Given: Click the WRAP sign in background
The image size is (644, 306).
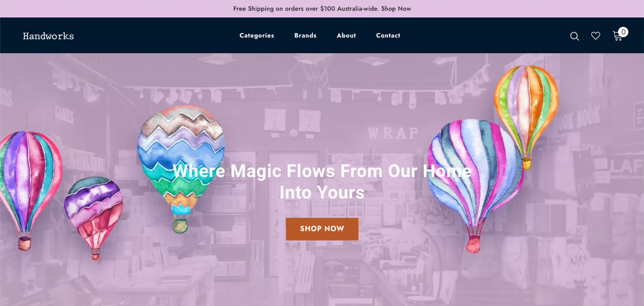Looking at the screenshot, I should (393, 133).
